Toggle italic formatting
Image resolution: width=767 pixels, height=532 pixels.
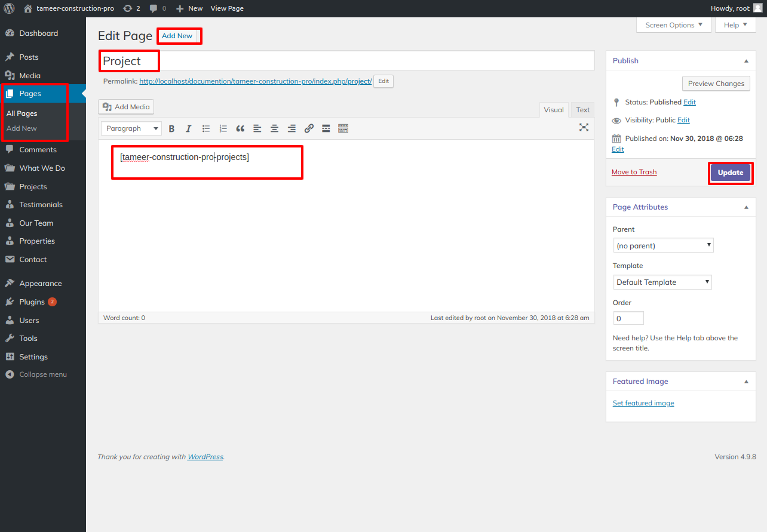coord(189,128)
